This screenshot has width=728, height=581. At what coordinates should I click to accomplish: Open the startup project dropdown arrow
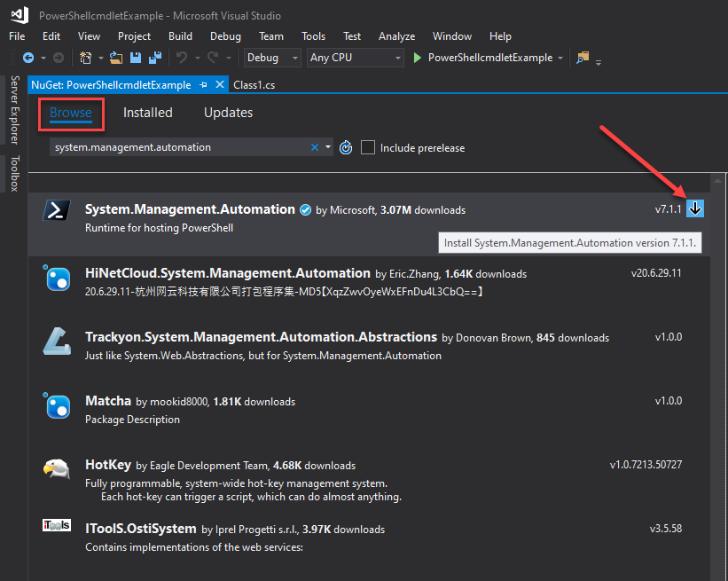point(560,58)
